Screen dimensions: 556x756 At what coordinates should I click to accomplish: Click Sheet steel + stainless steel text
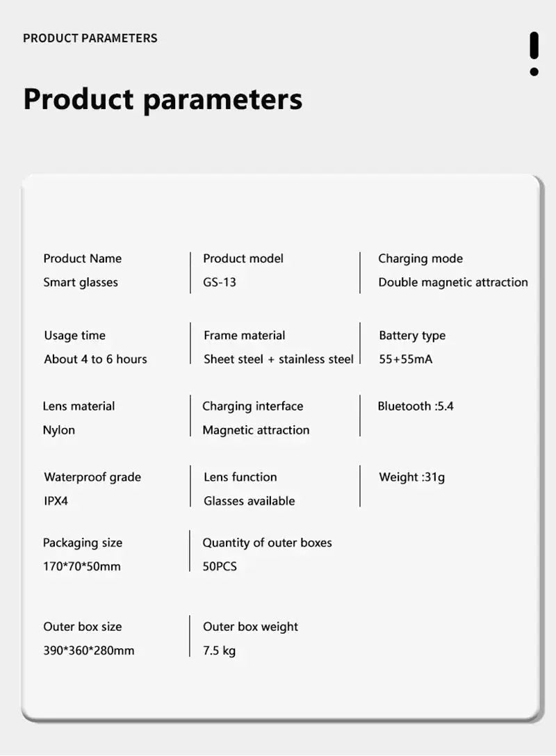(279, 359)
